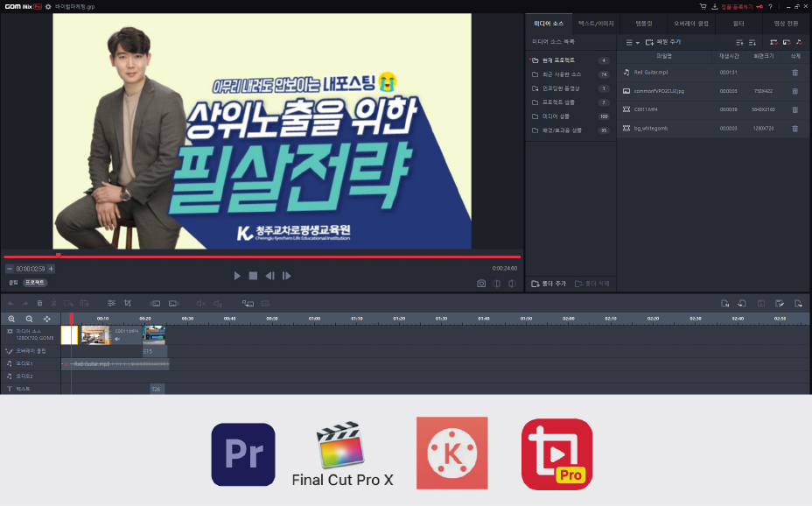Open GOM Mix settings gear in the title bar
This screenshot has height=506, width=812.
tap(48, 7)
